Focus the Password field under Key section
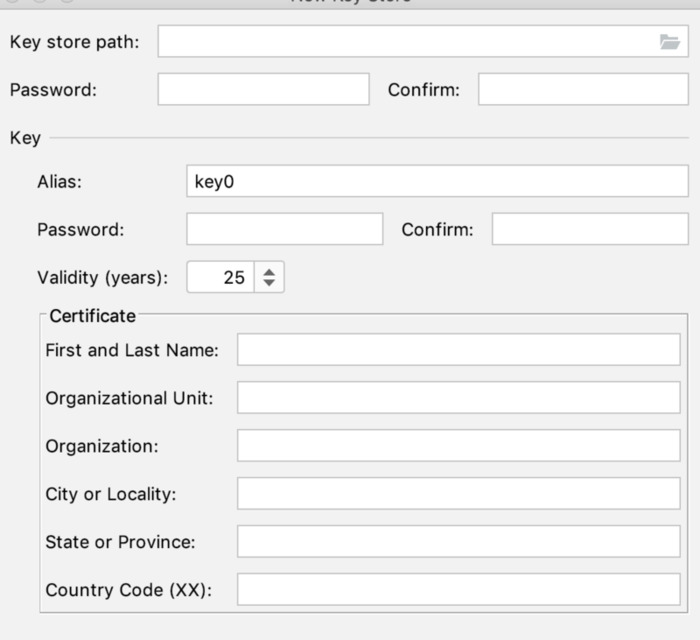This screenshot has height=640, width=700. [x=284, y=229]
